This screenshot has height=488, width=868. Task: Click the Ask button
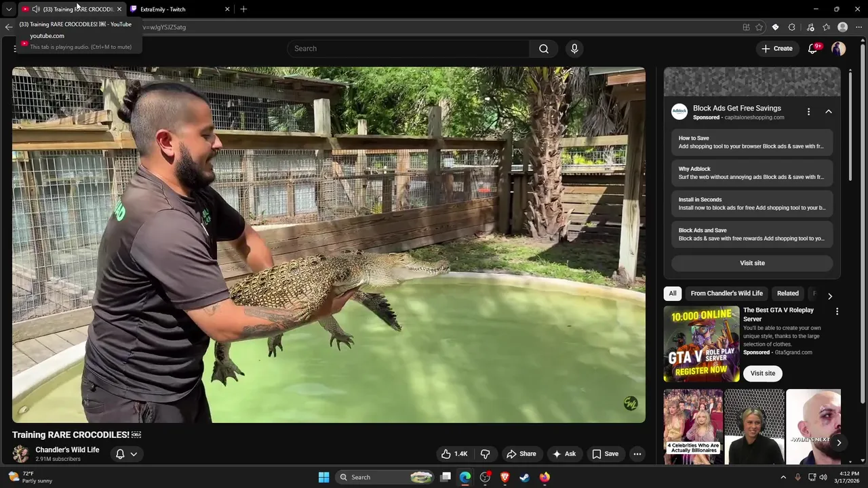564,454
